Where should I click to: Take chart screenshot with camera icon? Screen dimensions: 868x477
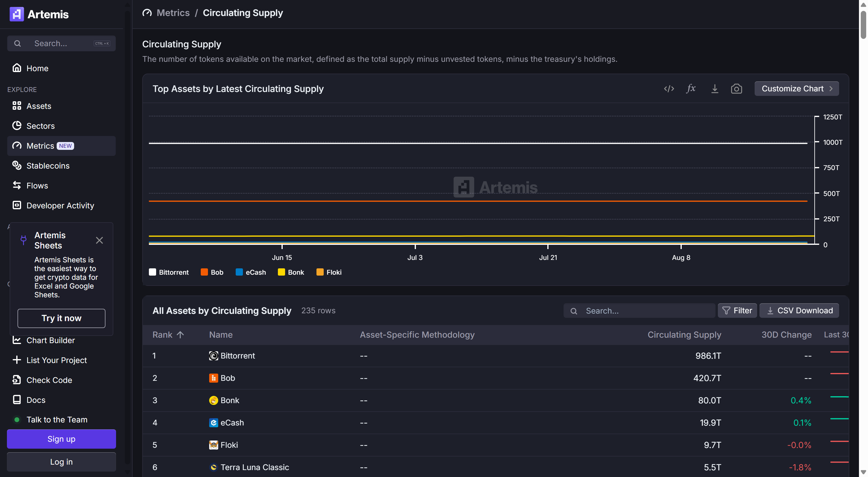pyautogui.click(x=736, y=89)
